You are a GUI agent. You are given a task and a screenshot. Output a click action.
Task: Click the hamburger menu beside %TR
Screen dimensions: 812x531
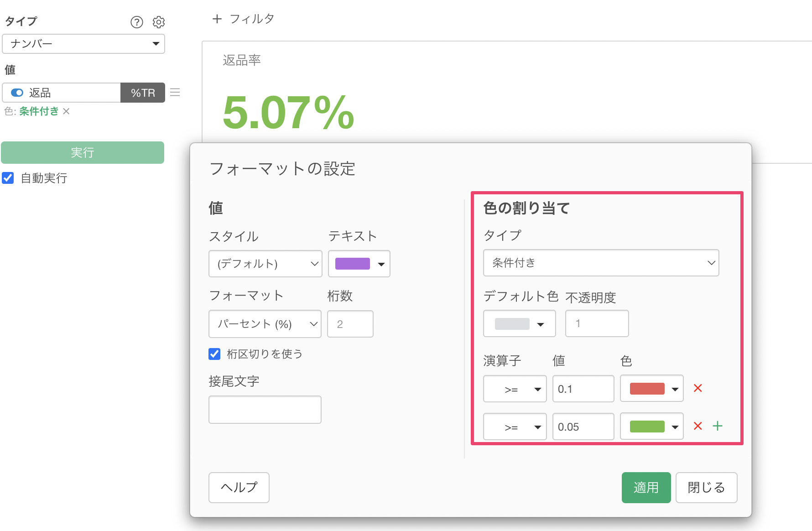(175, 93)
